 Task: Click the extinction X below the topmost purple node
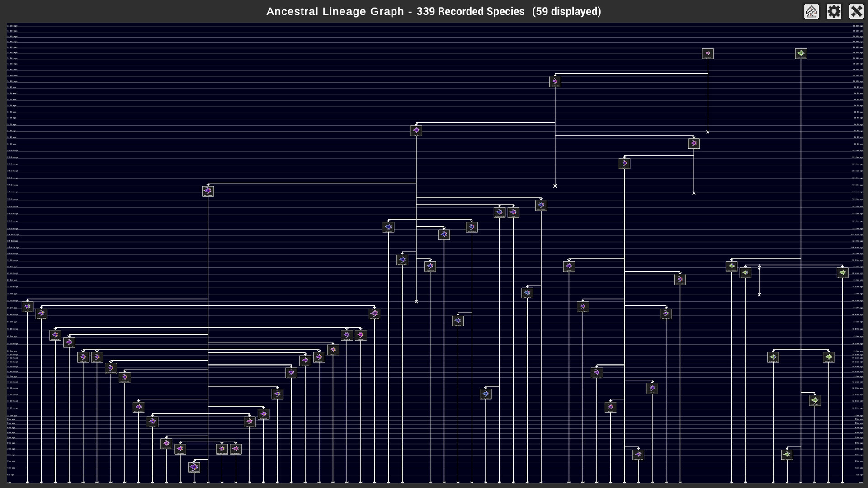pyautogui.click(x=708, y=131)
